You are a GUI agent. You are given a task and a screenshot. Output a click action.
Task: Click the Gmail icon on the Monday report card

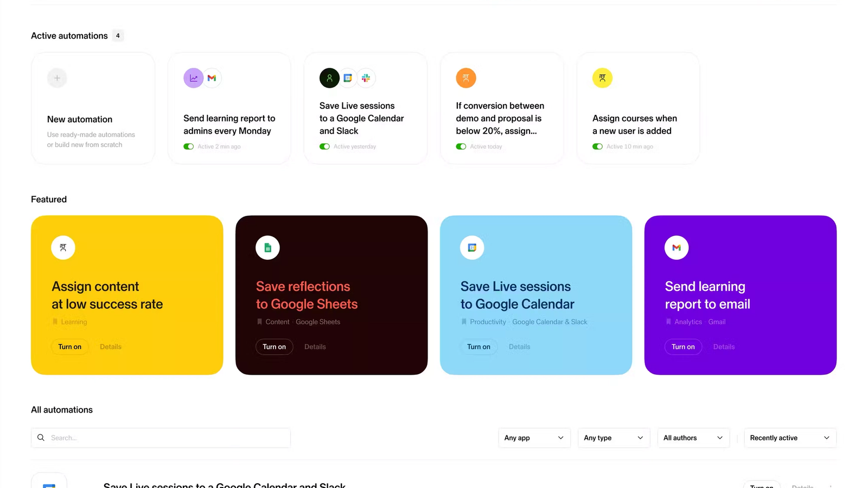click(212, 78)
